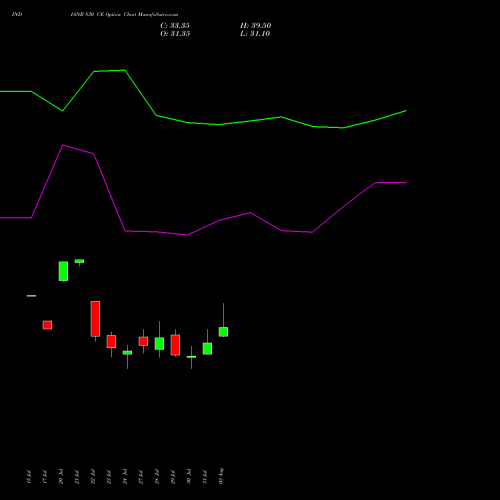The image size is (500, 500).
Task: Click the 17 Jul date label
Action: (45, 477)
